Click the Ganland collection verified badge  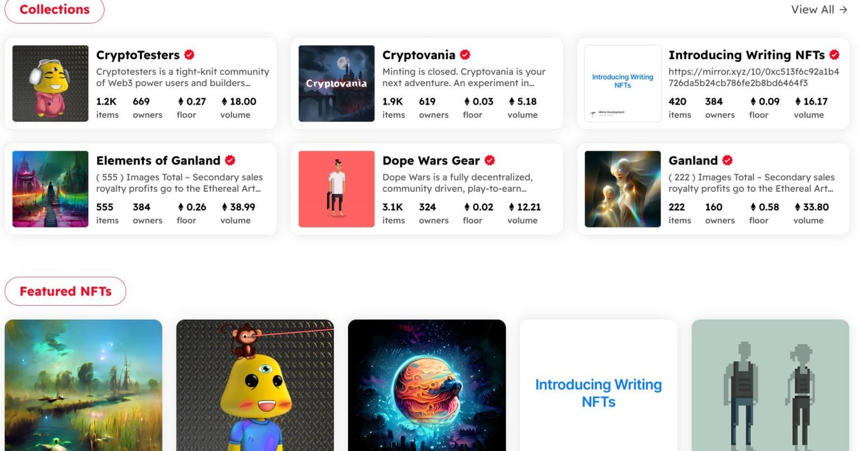(728, 161)
